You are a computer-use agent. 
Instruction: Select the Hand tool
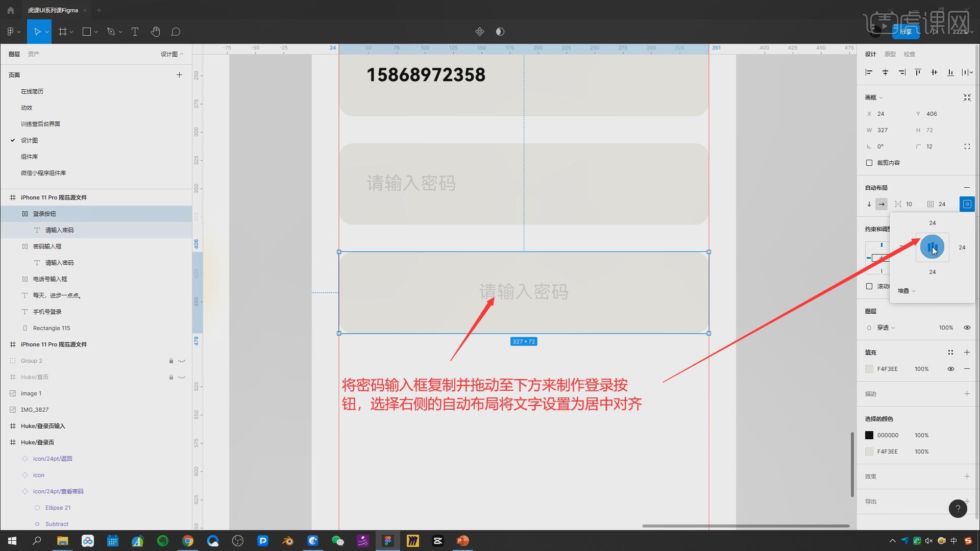155,32
